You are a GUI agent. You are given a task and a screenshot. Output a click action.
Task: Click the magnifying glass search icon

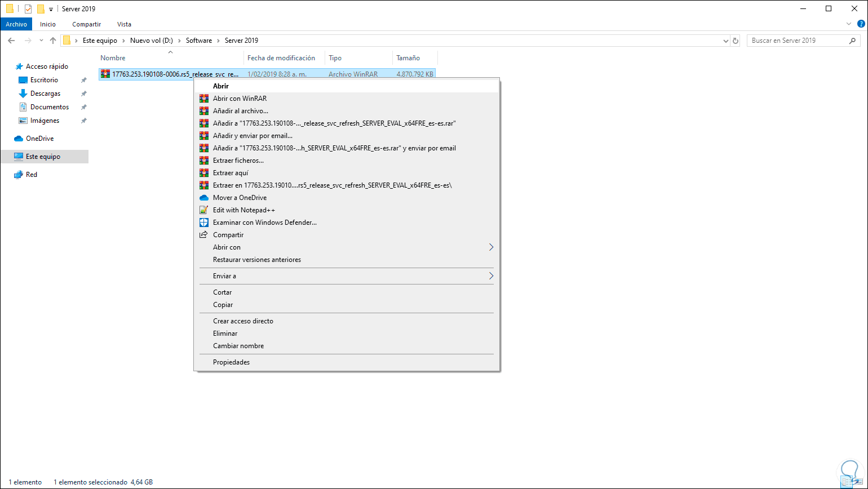tap(853, 41)
